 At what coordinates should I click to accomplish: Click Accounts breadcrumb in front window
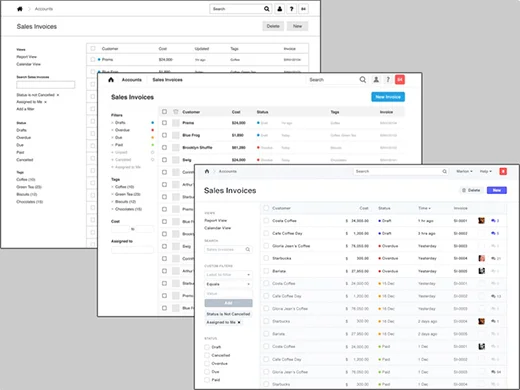pos(228,171)
